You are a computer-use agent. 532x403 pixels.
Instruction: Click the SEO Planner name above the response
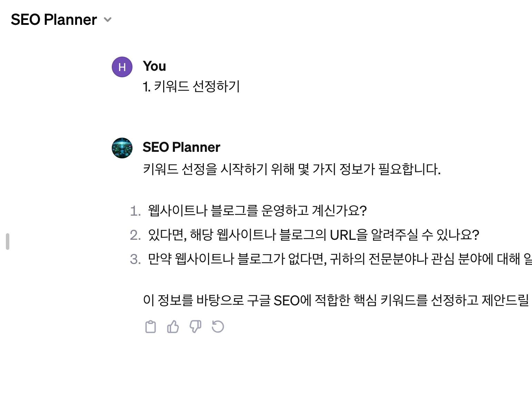[x=181, y=147]
